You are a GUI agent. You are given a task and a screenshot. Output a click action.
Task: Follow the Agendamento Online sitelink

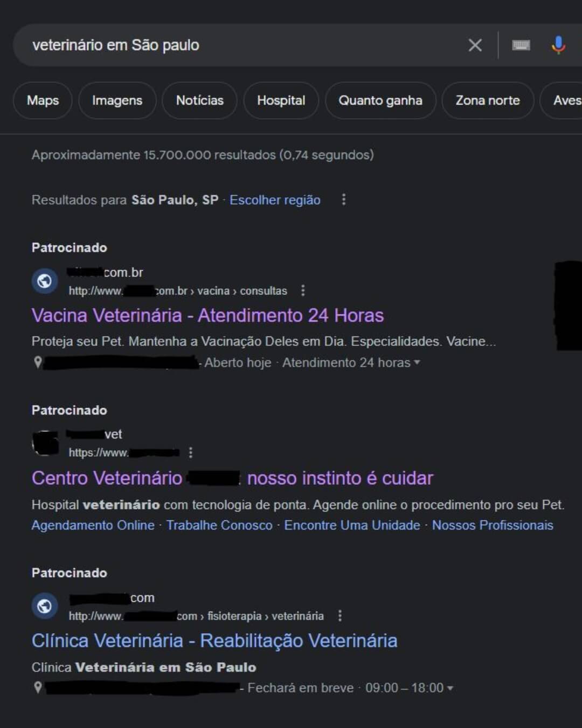click(x=93, y=525)
